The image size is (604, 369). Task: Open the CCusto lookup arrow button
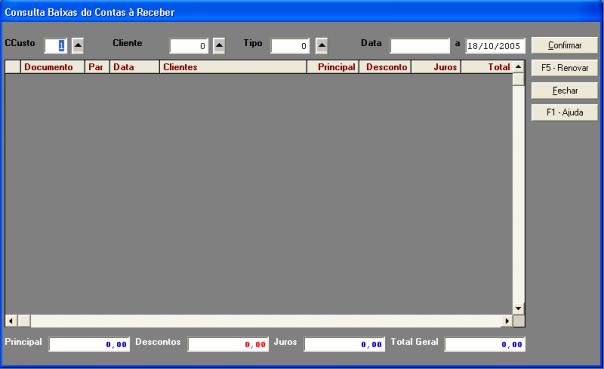[x=78, y=46]
